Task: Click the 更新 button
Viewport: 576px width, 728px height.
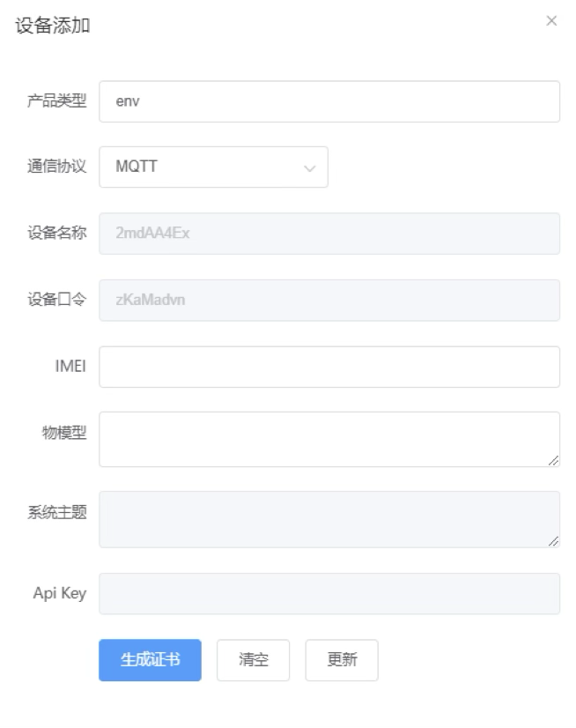Action: tap(342, 660)
